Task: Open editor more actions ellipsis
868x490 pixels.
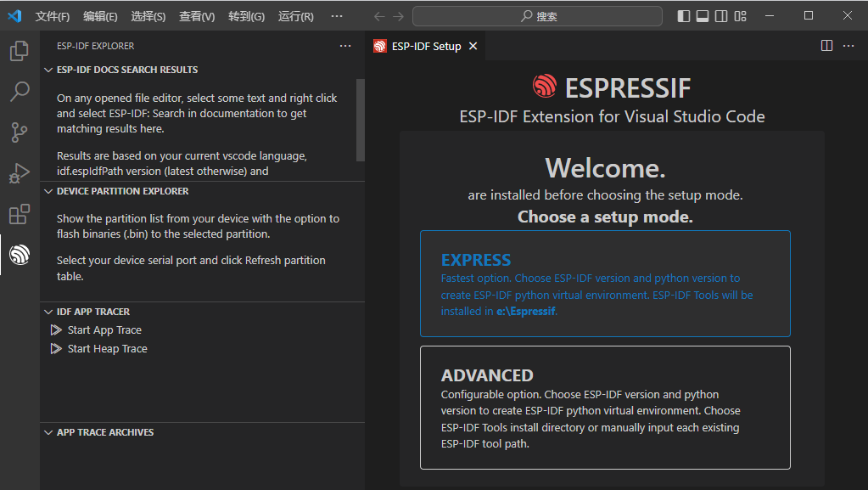Action: click(x=848, y=46)
